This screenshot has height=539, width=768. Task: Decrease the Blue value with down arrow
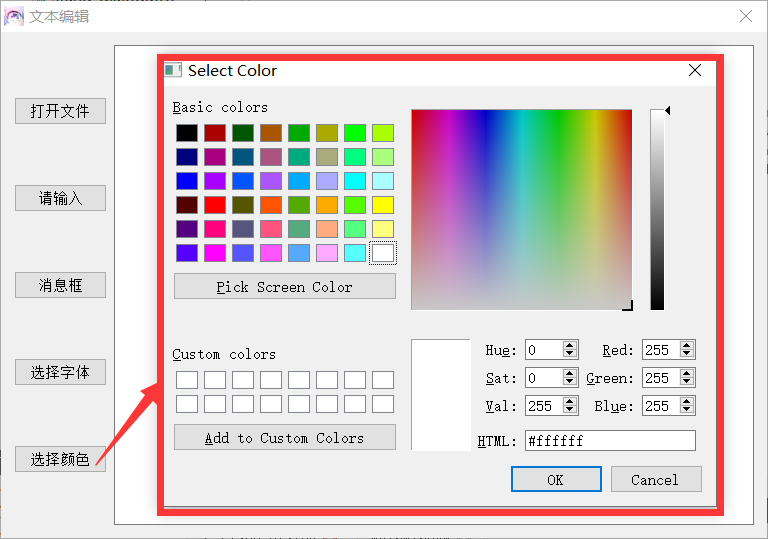(687, 410)
